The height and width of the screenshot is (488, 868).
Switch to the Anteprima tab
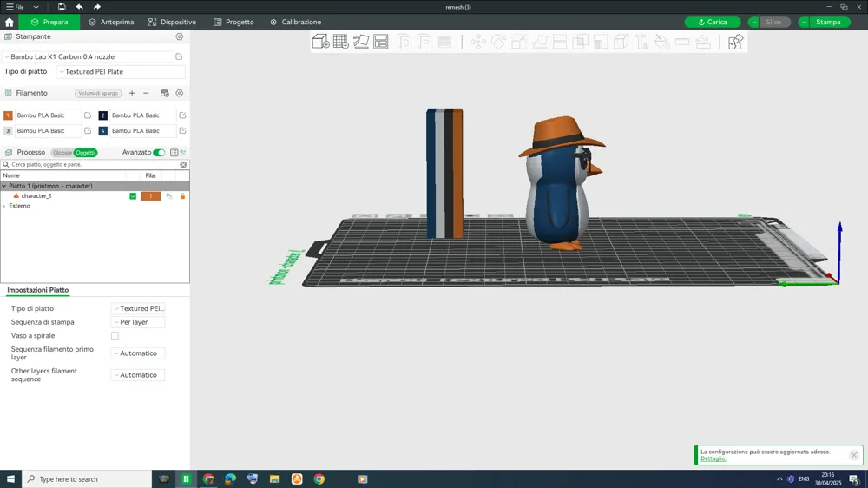[x=111, y=23]
